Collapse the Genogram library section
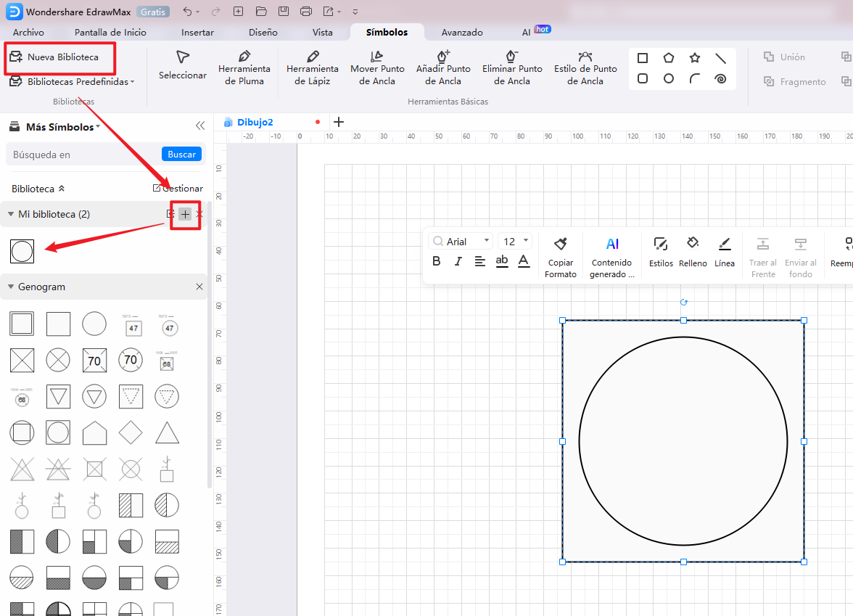 11,287
